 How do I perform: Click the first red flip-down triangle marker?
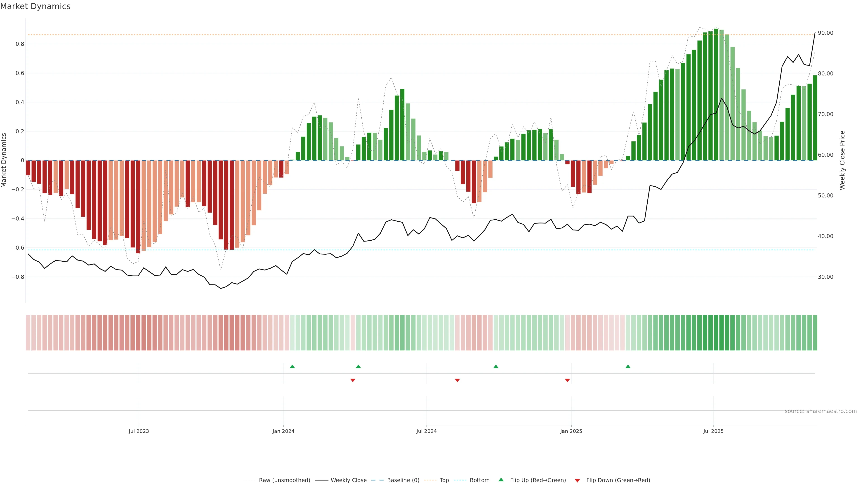click(353, 380)
